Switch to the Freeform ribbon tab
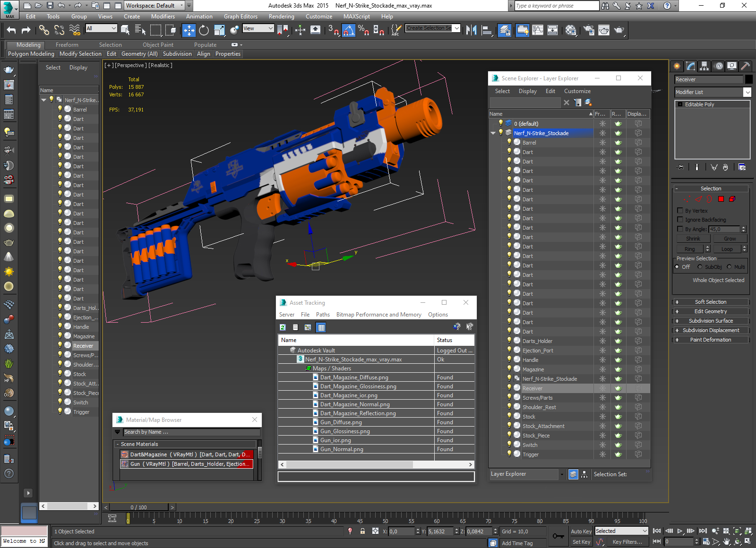Screen dimensions: 756x548 67,45
